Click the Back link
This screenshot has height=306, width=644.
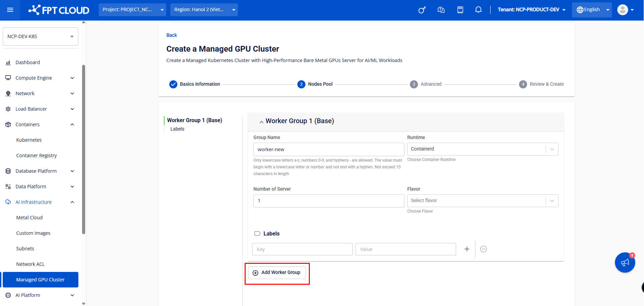(172, 35)
